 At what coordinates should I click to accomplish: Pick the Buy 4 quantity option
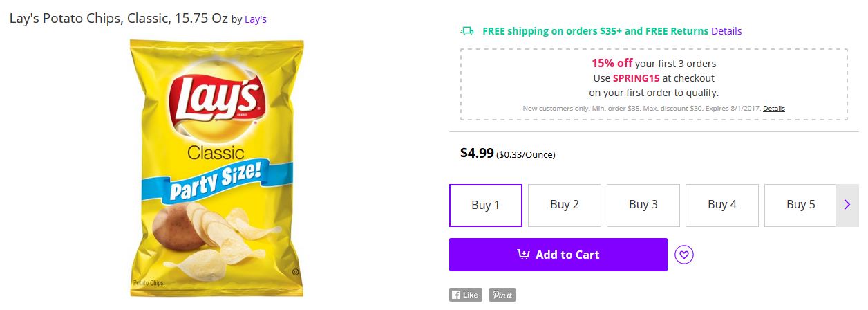point(721,205)
